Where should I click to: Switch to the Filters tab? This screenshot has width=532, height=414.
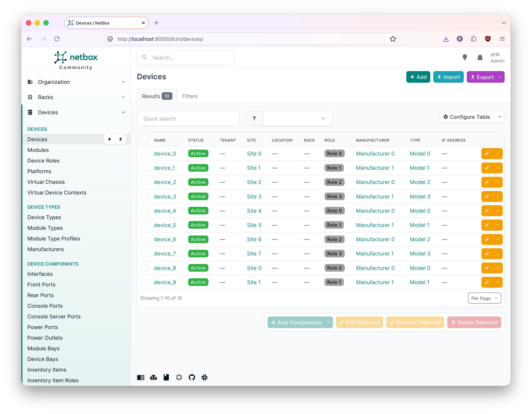coord(190,96)
